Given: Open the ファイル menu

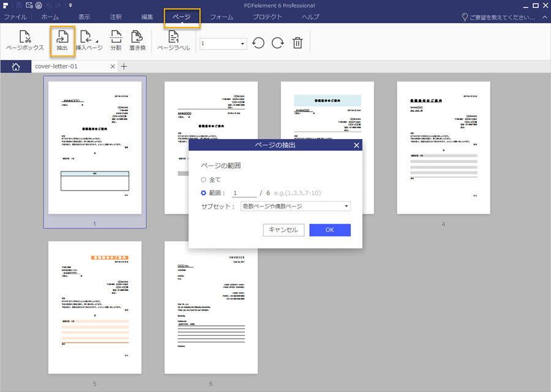Looking at the screenshot, I should (x=15, y=17).
